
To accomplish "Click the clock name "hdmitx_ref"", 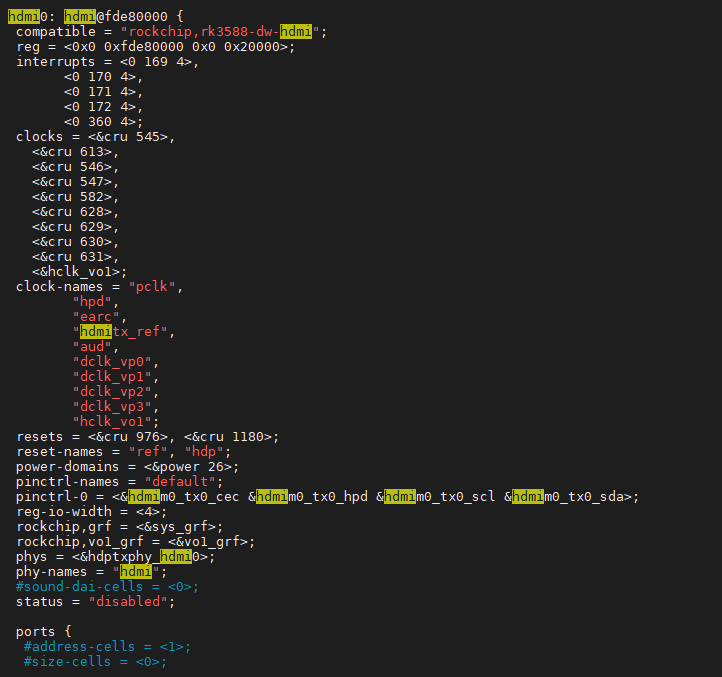I will [x=120, y=332].
